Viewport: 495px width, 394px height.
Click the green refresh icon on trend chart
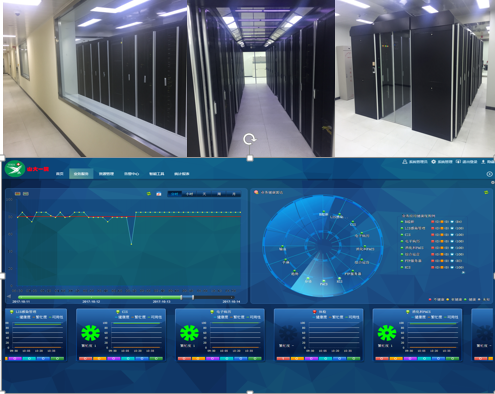tap(149, 194)
